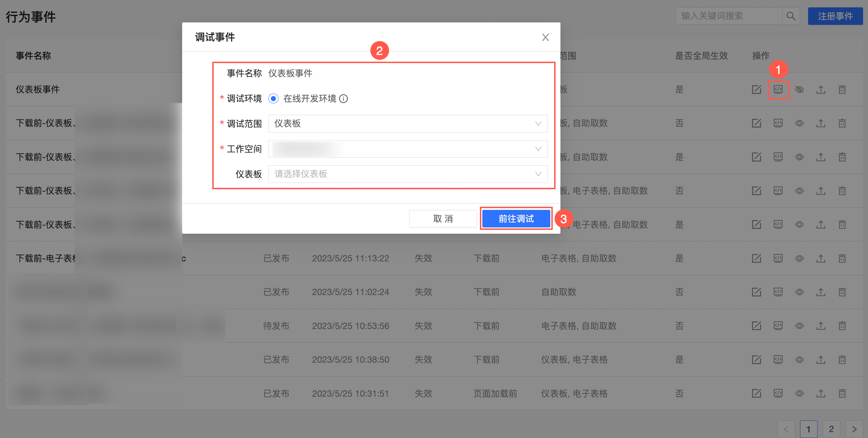Click the 输入关键词搜索 input field
868x438 pixels.
[x=729, y=16]
